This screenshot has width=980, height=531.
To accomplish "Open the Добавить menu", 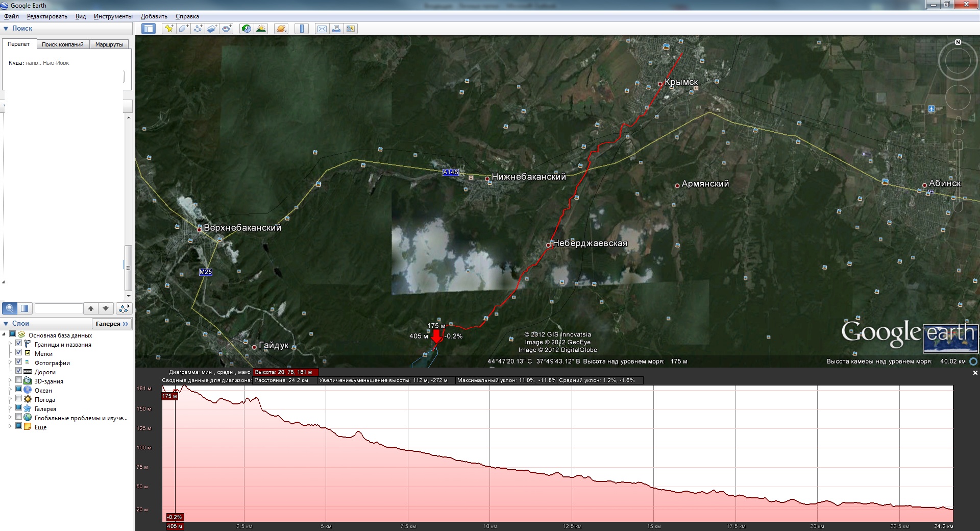I will [154, 16].
